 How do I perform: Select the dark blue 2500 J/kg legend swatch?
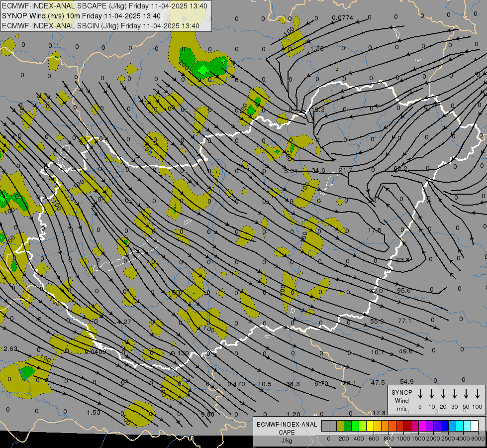(444, 426)
